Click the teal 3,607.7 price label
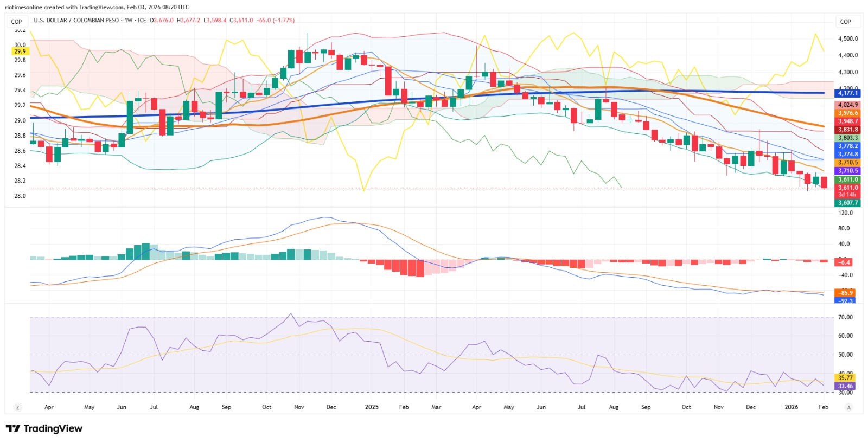The height and width of the screenshot is (443, 868). [x=848, y=203]
